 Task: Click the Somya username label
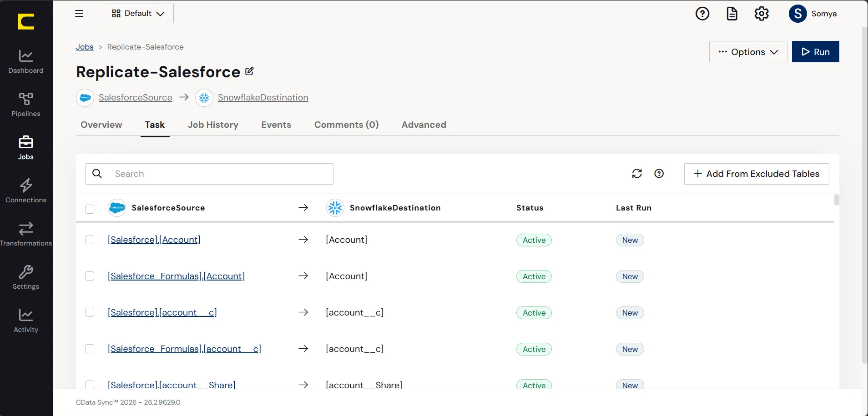coord(824,14)
